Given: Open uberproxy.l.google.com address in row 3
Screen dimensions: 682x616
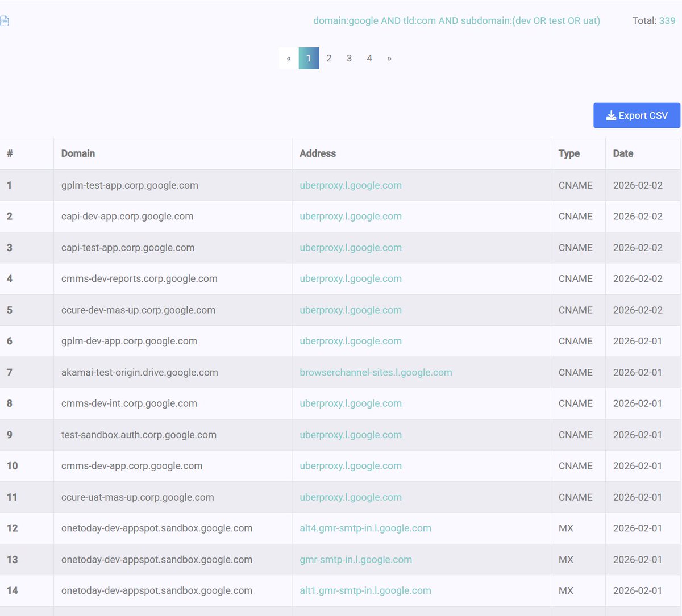Looking at the screenshot, I should click(x=351, y=248).
